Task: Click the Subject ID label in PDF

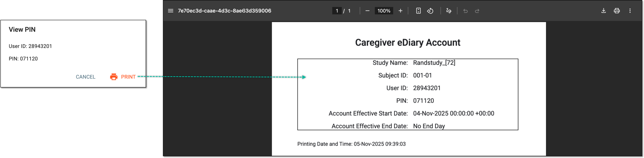Action: click(x=393, y=76)
